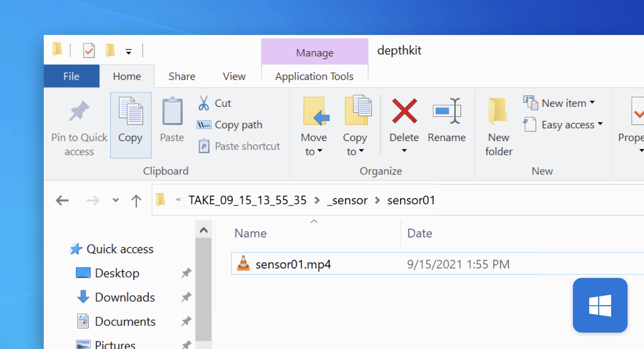Screen dimensions: 644x349
Task: Click the Cut scissors icon
Action: point(203,103)
